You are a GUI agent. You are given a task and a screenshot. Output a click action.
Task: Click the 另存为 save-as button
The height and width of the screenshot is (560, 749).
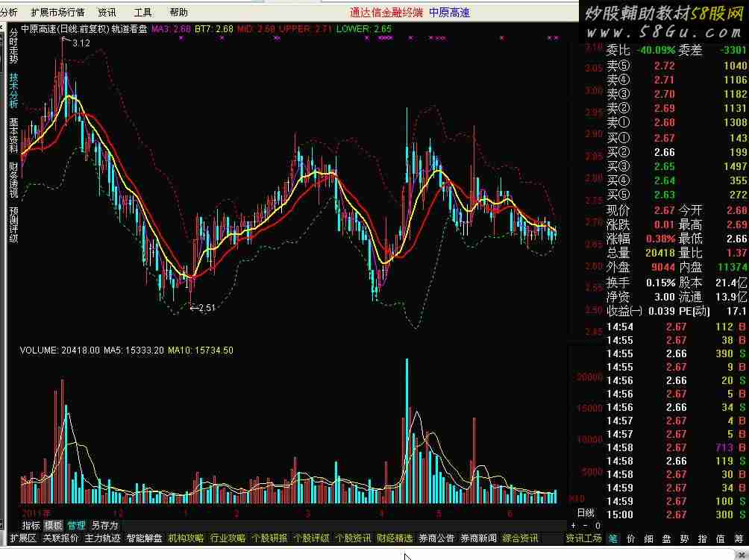point(104,526)
